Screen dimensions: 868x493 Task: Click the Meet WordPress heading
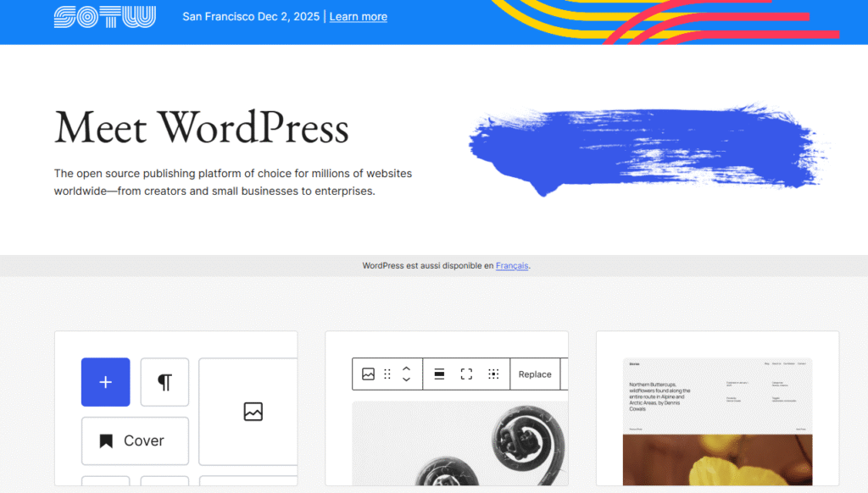coord(202,128)
